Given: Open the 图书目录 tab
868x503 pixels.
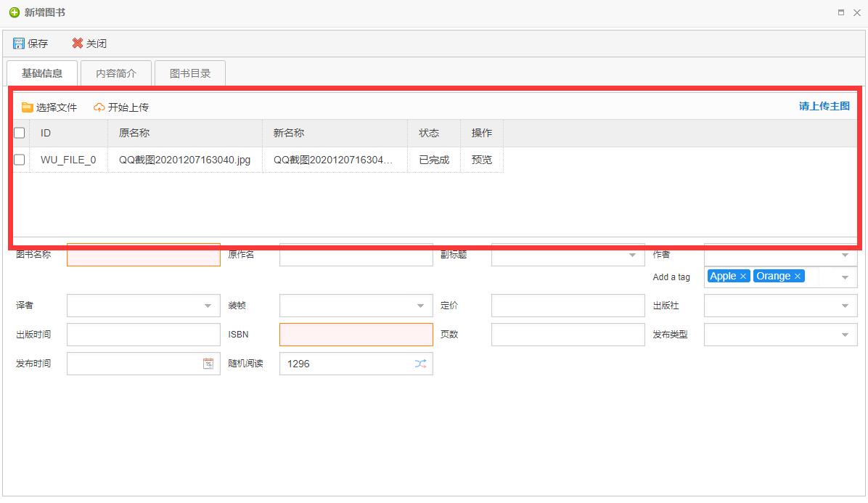Looking at the screenshot, I should pyautogui.click(x=189, y=73).
